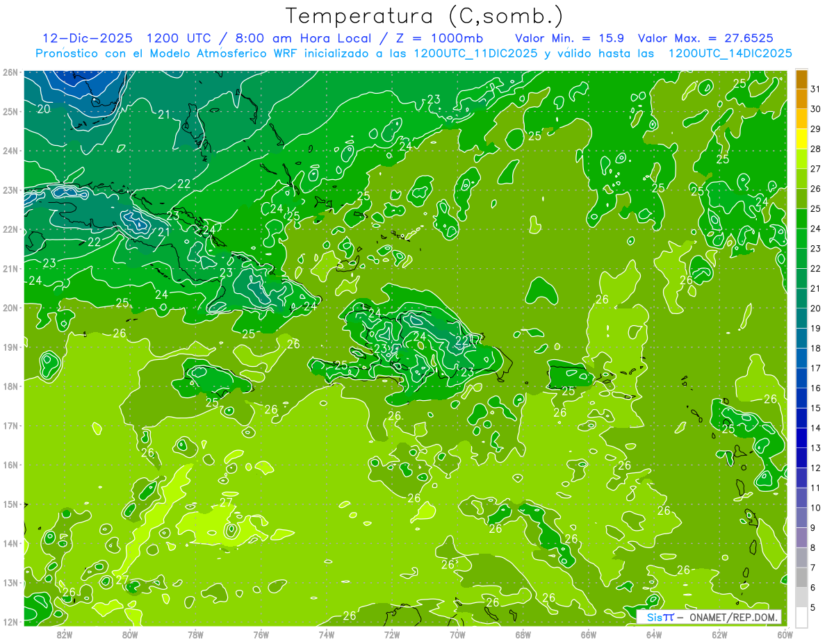The height and width of the screenshot is (644, 834).
Task: Click the purple color bar segment between 9 and 10
Action: [801, 519]
